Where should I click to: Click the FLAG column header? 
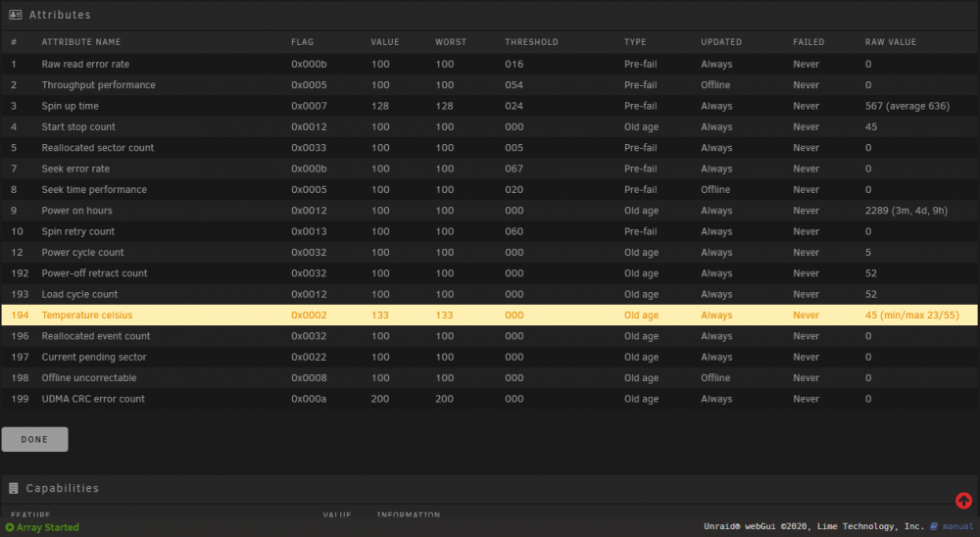coord(303,42)
